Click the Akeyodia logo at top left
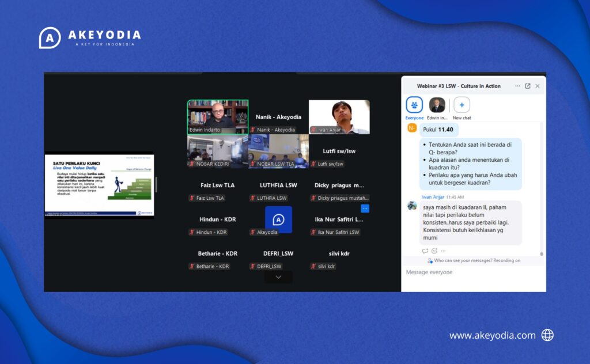This screenshot has height=364, width=590. 90,37
